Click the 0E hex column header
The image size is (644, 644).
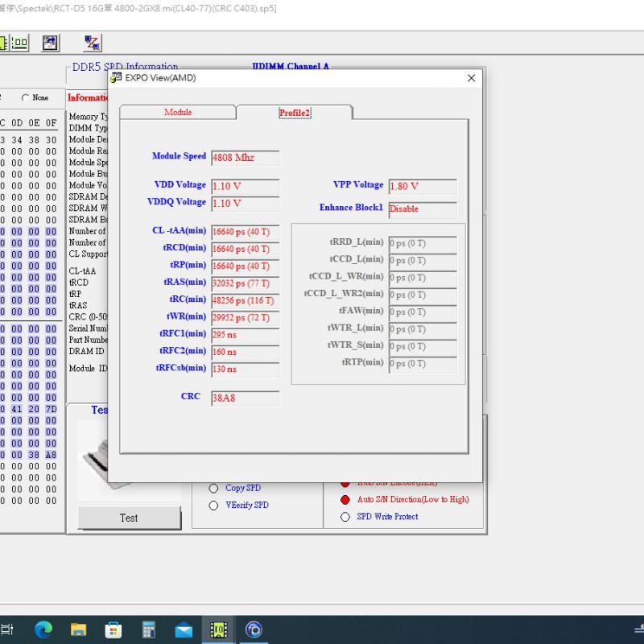click(x=34, y=123)
